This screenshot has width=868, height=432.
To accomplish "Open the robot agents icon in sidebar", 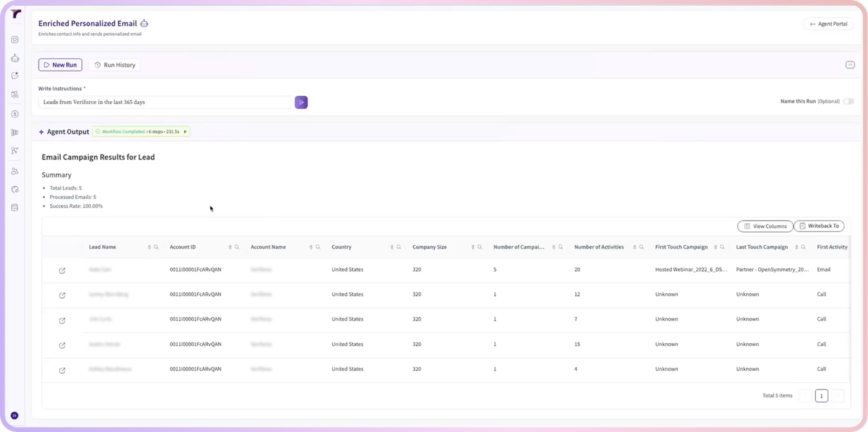I will click(15, 58).
